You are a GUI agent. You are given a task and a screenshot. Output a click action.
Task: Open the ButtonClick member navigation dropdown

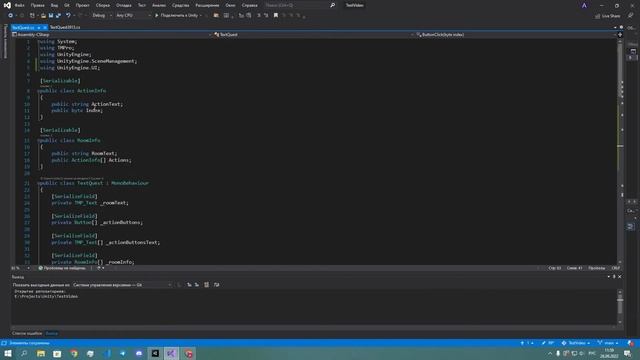[515, 35]
